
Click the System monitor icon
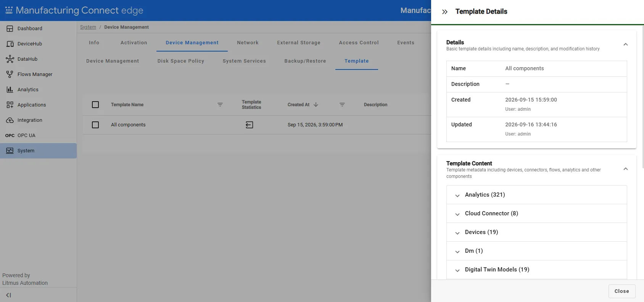coord(10,151)
